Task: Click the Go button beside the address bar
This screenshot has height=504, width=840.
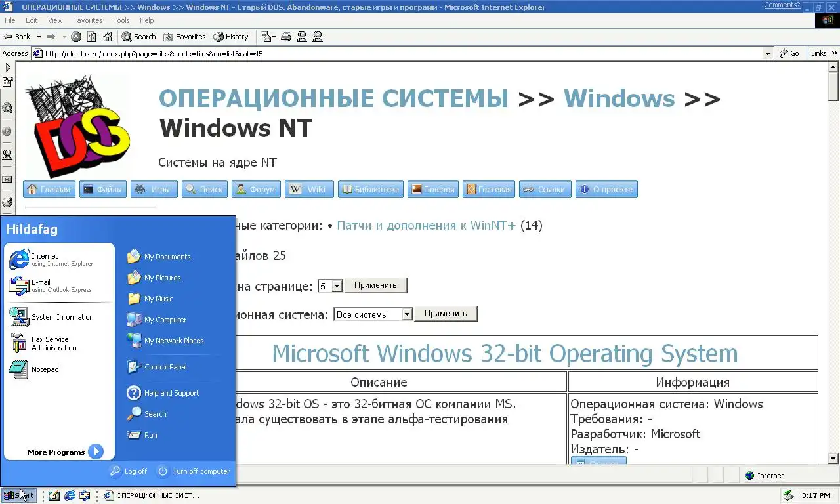Action: (789, 53)
